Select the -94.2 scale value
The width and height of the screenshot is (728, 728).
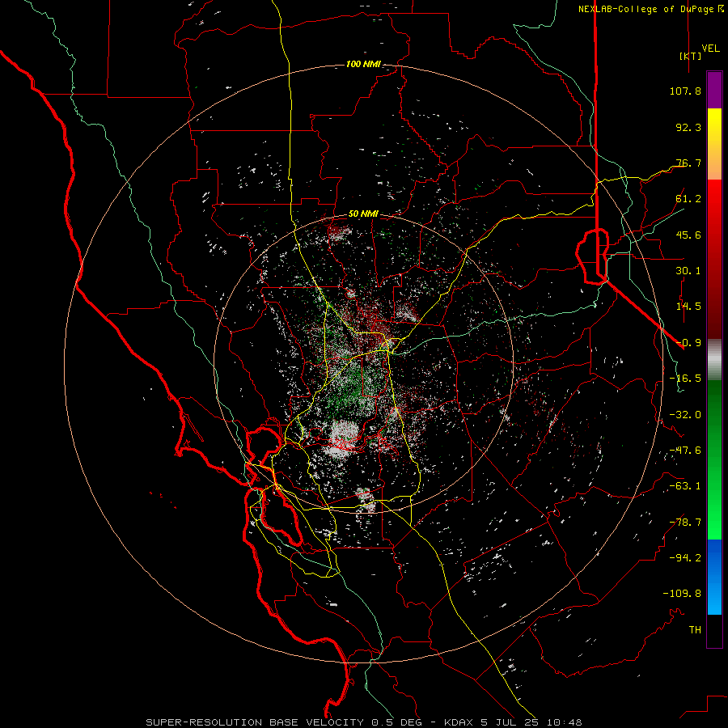tap(685, 558)
